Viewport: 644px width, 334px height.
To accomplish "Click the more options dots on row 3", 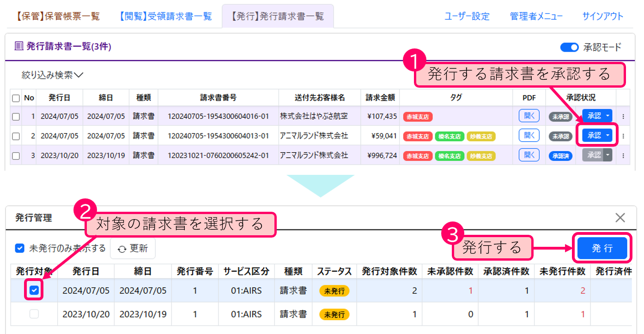I will pyautogui.click(x=623, y=155).
